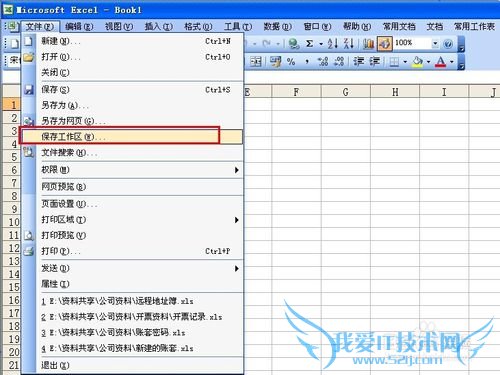The image size is (500, 375).
Task: Open recent file 新建的账套.xls
Action: coord(132,348)
